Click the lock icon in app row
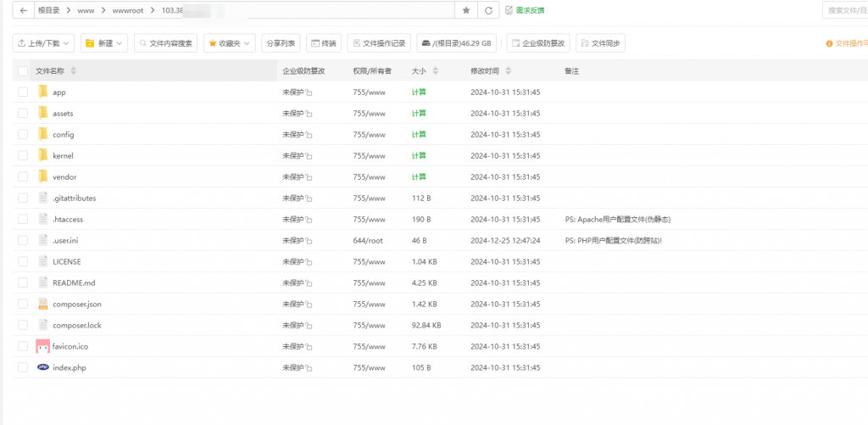 [x=309, y=92]
